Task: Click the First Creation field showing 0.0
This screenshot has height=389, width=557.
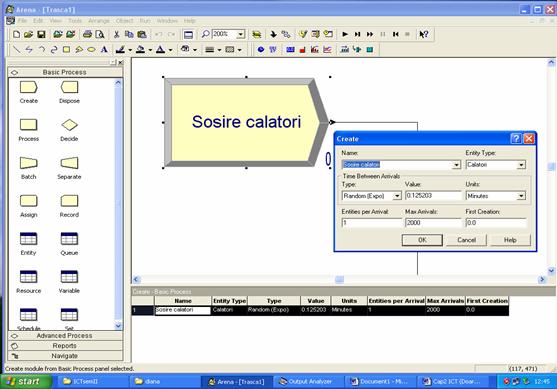Action: (x=496, y=223)
